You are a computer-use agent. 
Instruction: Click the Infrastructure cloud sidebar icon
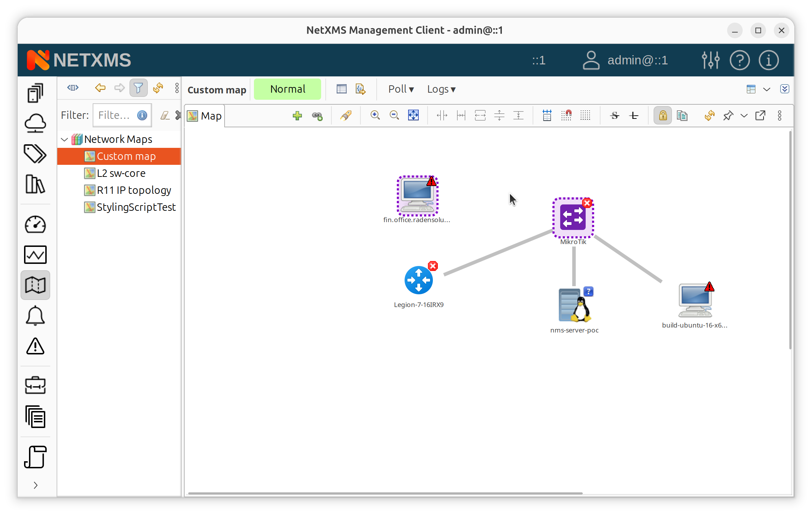[x=35, y=123]
